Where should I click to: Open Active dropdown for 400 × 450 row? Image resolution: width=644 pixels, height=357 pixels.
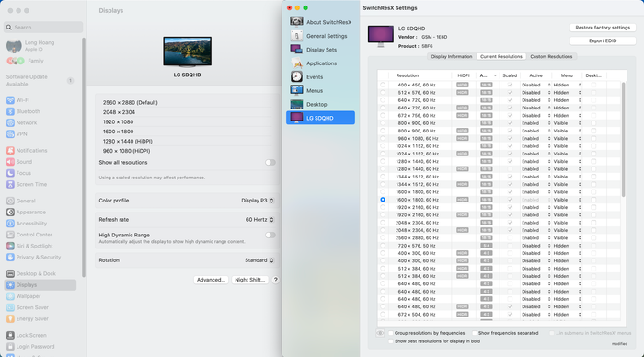click(x=535, y=85)
